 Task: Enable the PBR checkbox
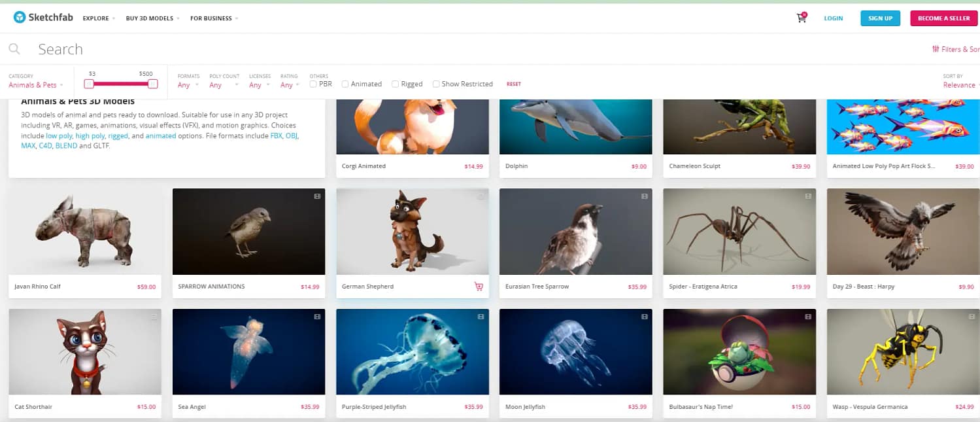[x=313, y=84]
